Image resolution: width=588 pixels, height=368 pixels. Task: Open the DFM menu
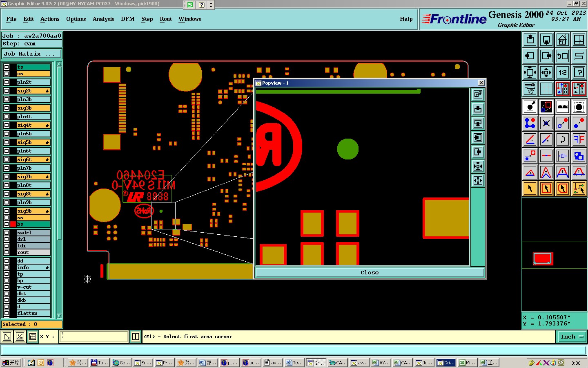[x=128, y=19]
